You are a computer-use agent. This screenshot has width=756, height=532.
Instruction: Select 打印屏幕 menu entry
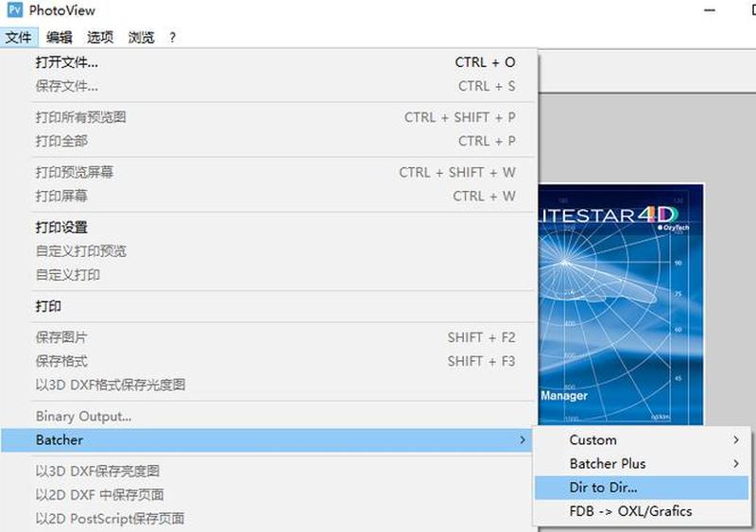tap(269, 197)
